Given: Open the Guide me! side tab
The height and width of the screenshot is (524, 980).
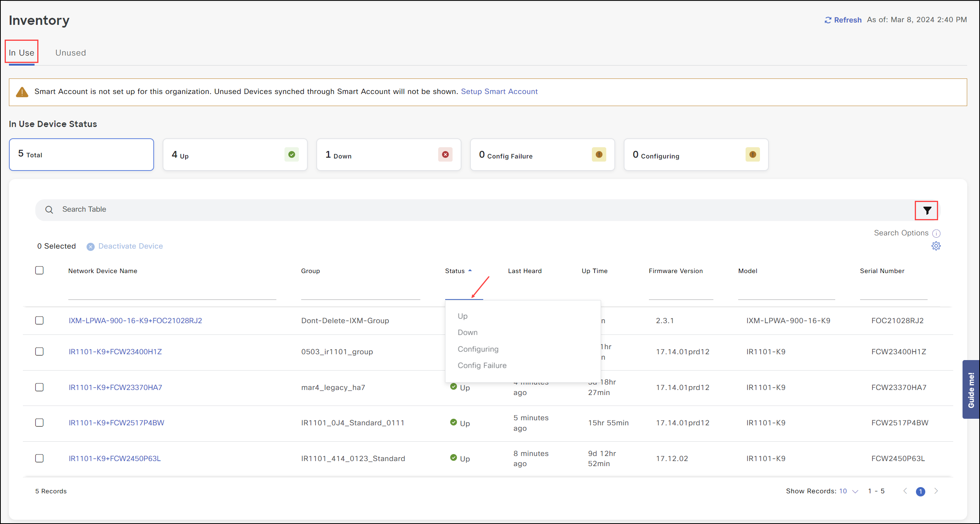Looking at the screenshot, I should [x=971, y=390].
